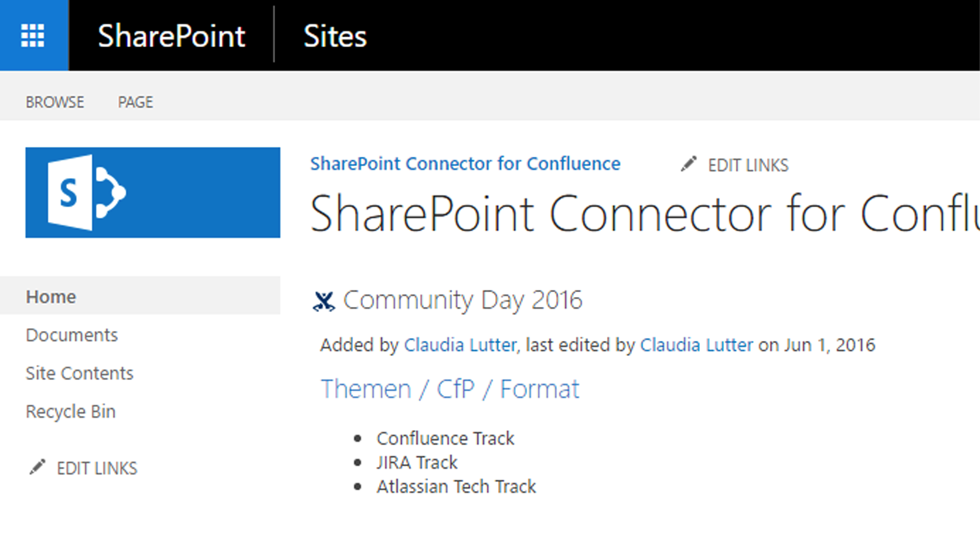Click the Confluence icon before Community Day 2016
This screenshot has height=558, width=980.
click(x=325, y=301)
